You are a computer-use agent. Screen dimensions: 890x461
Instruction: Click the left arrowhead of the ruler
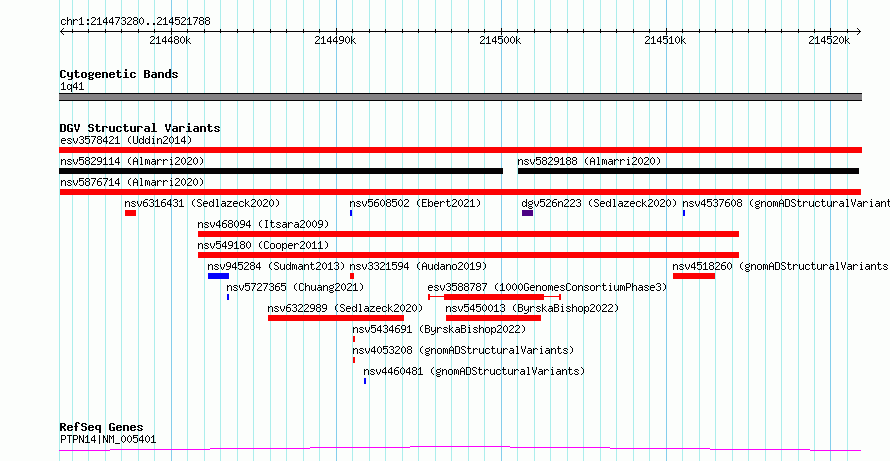62,31
